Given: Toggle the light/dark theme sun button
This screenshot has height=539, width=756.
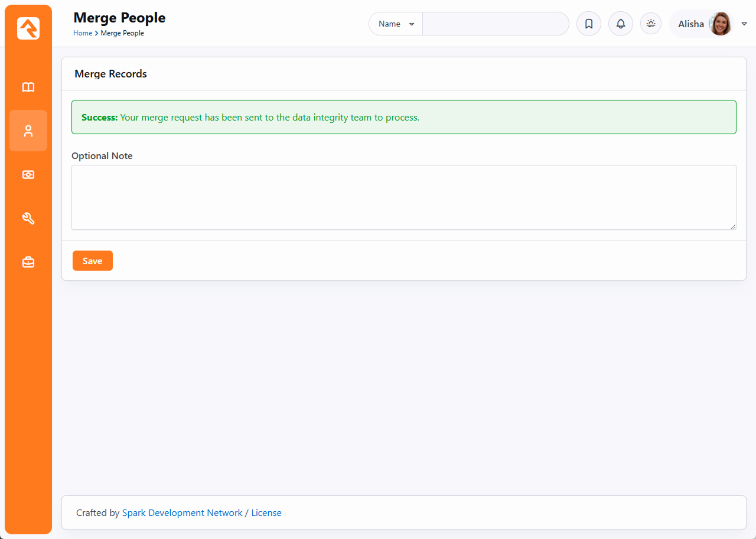Looking at the screenshot, I should tap(650, 24).
